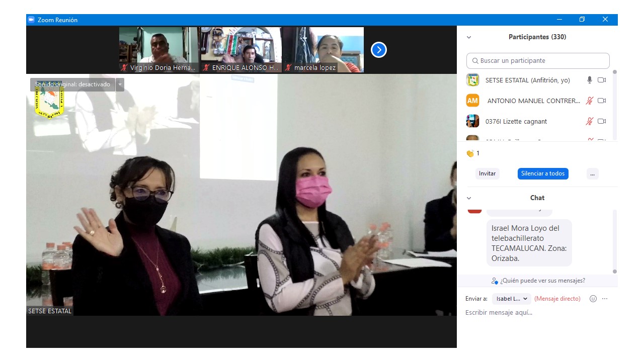Click SETSE ESTATAL's profile avatar
The width and height of the screenshot is (644, 362).
(472, 80)
